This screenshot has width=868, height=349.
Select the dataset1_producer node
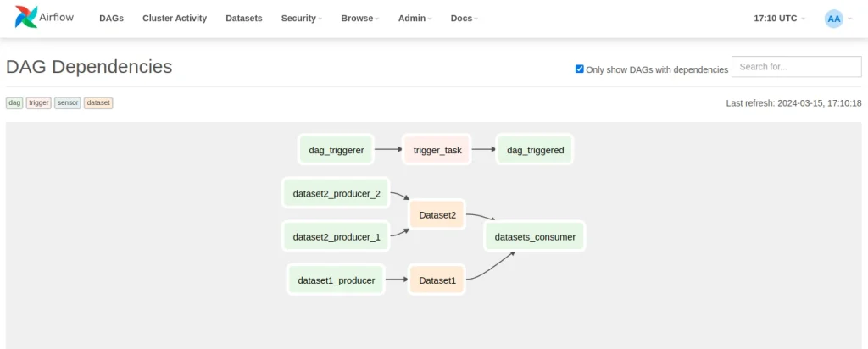(336, 280)
